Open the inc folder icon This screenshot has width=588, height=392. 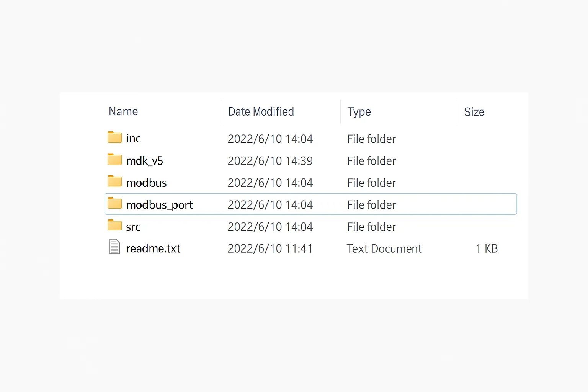114,137
